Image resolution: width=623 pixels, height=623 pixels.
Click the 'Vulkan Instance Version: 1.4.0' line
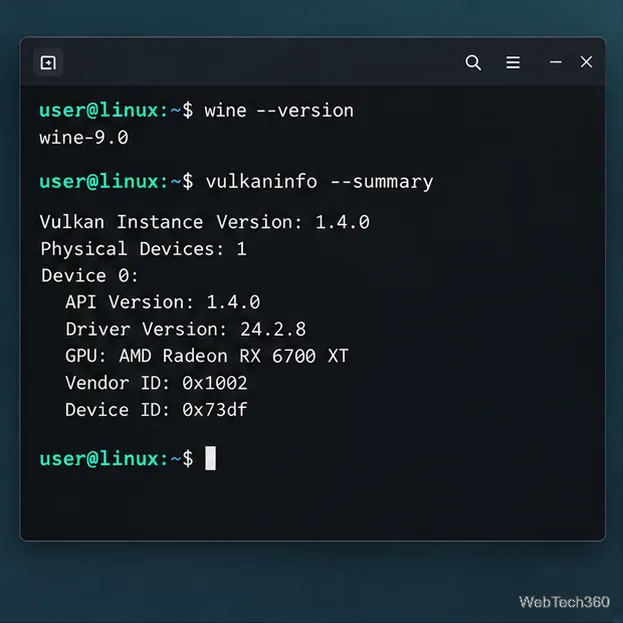pos(205,222)
